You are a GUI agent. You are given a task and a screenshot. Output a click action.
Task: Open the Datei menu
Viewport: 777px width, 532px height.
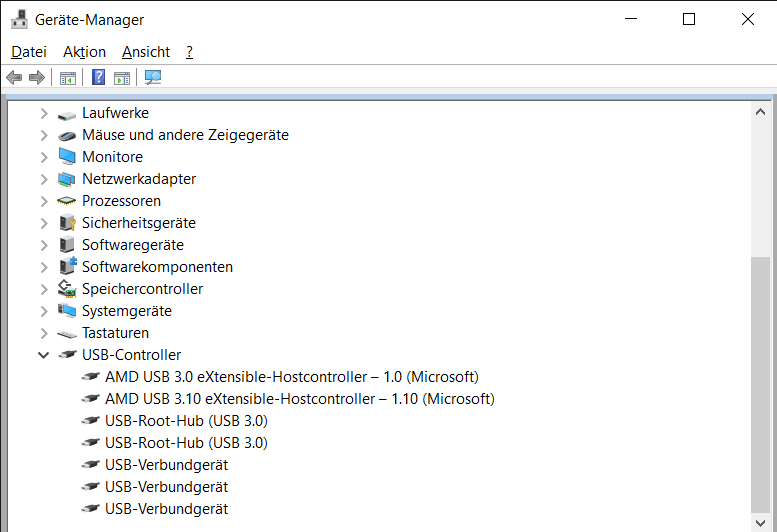click(29, 52)
